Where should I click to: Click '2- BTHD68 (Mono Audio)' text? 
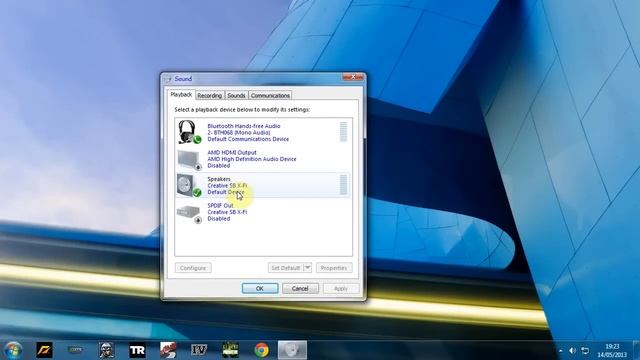click(x=239, y=133)
